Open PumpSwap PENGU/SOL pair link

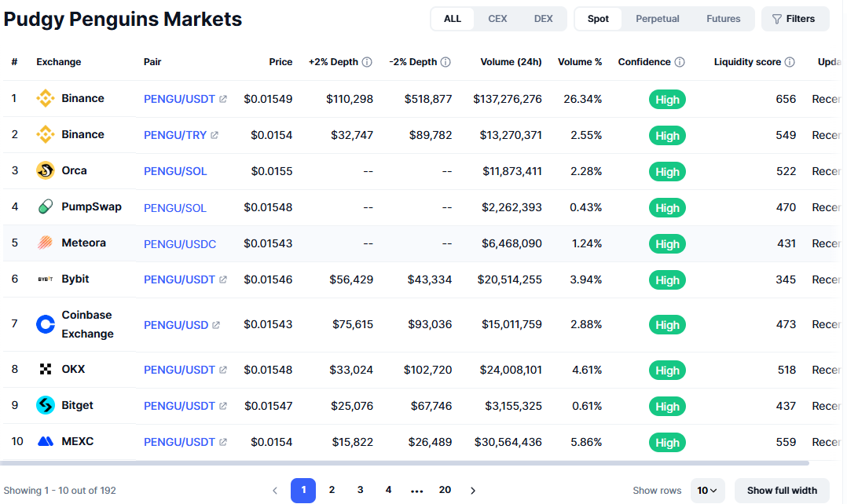click(175, 208)
